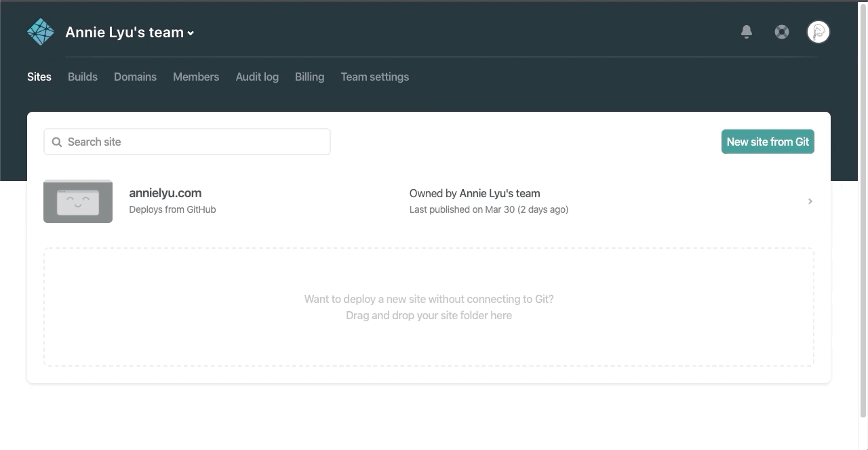Open the Members tab
The height and width of the screenshot is (450, 868).
click(196, 77)
